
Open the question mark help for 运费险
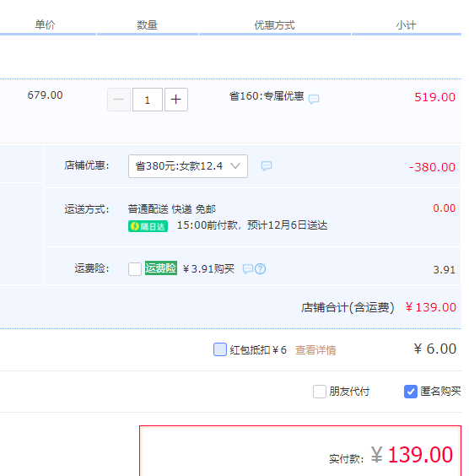click(261, 268)
